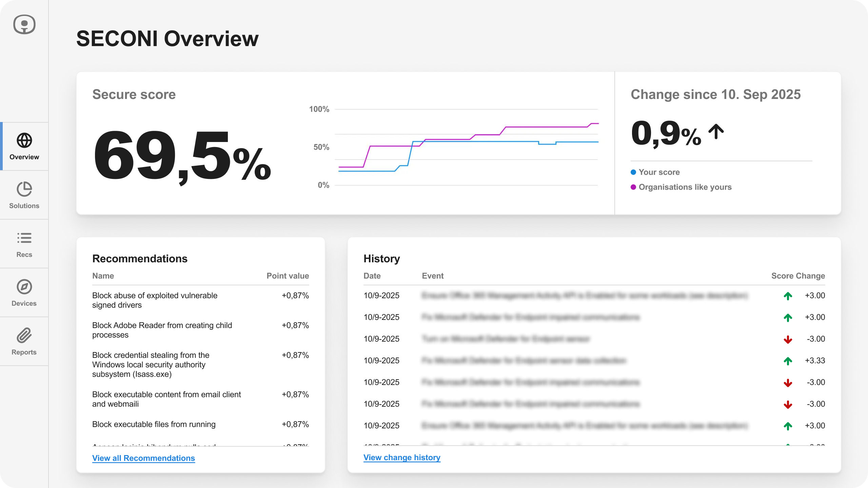This screenshot has width=868, height=488.
Task: Click the up arrow beside 0,9%
Action: [x=716, y=131]
